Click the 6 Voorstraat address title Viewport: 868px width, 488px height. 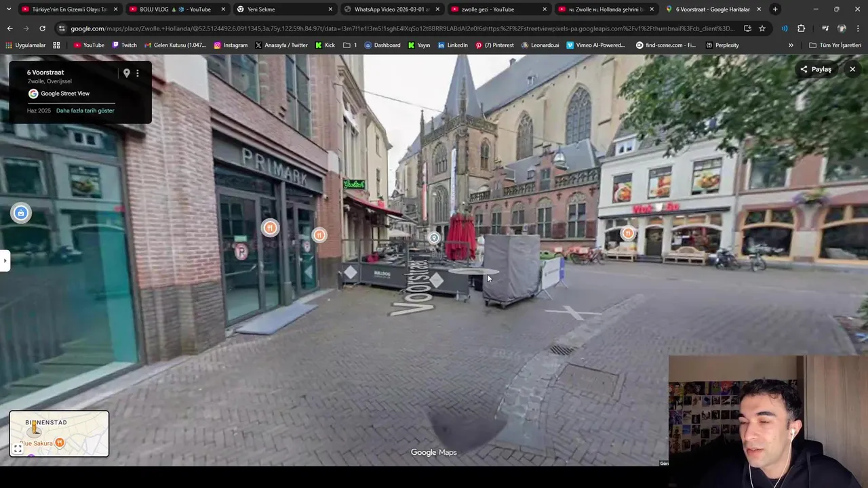click(x=45, y=73)
